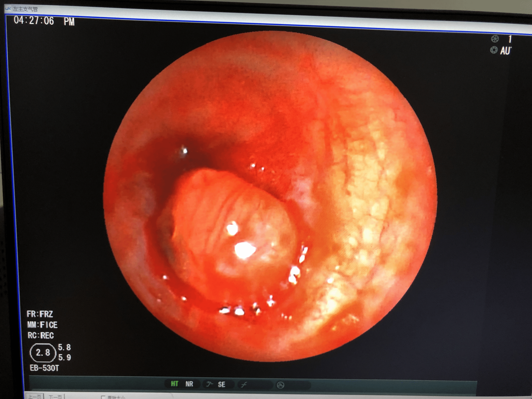Viewport: 532px width, 399px height.
Task: Toggle the SE structure enhancement indicator
Action: point(222,384)
